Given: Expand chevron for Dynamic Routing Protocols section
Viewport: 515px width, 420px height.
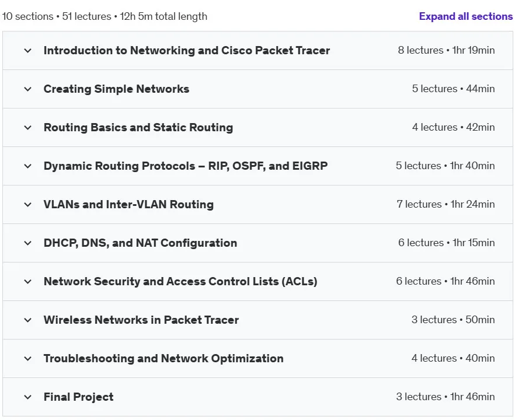Looking at the screenshot, I should click(28, 166).
